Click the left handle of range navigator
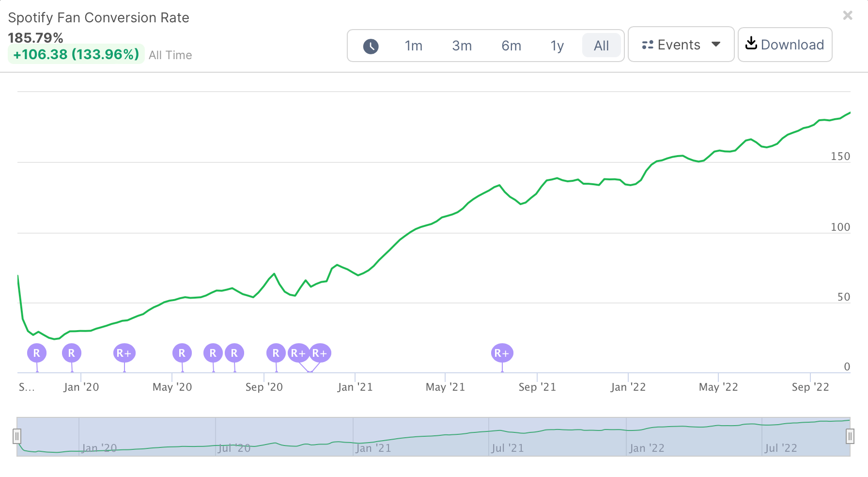Image resolution: width=868 pixels, height=477 pixels. 17,437
